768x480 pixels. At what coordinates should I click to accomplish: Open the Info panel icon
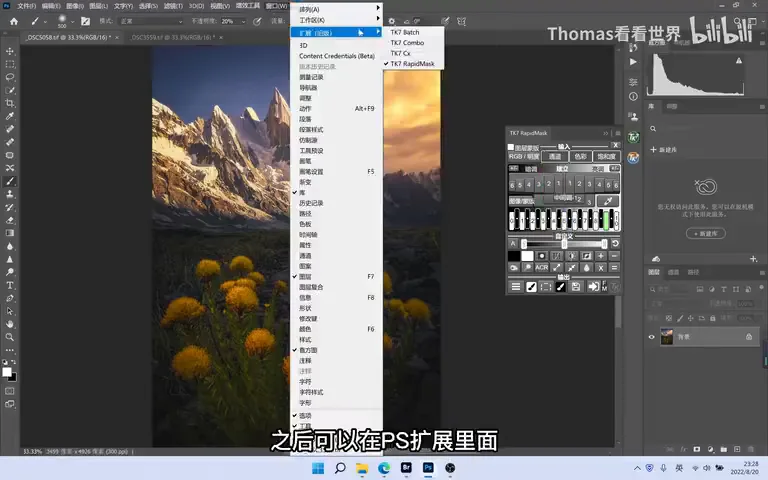coord(633,96)
